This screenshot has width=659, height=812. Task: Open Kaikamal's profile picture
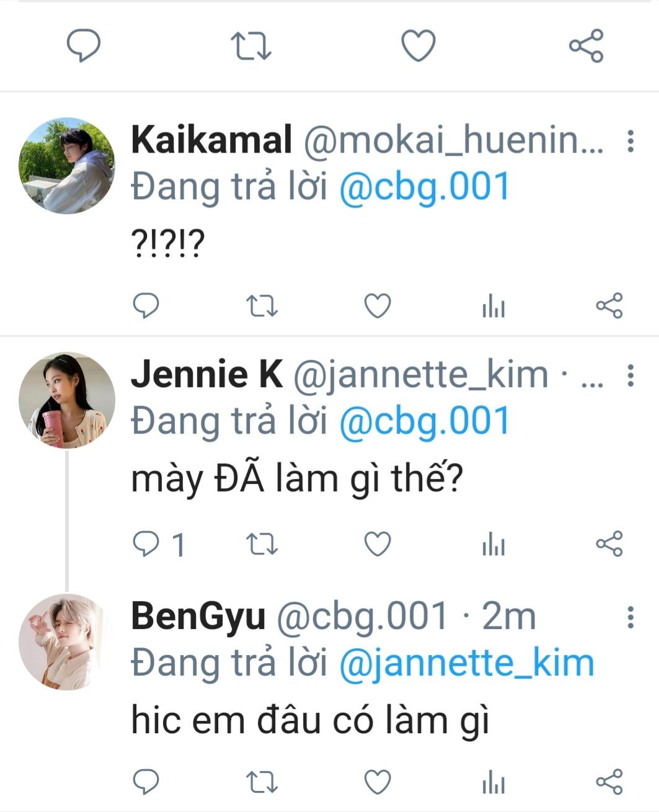(x=67, y=166)
